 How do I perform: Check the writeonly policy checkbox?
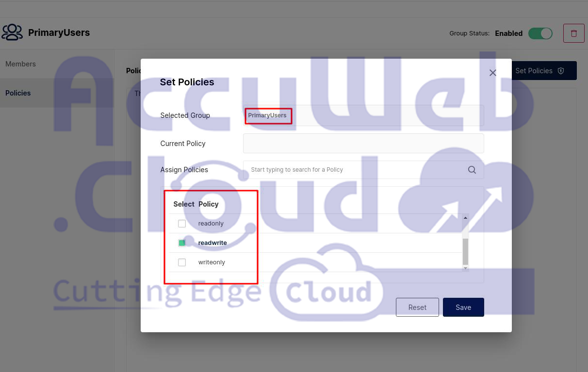(182, 262)
